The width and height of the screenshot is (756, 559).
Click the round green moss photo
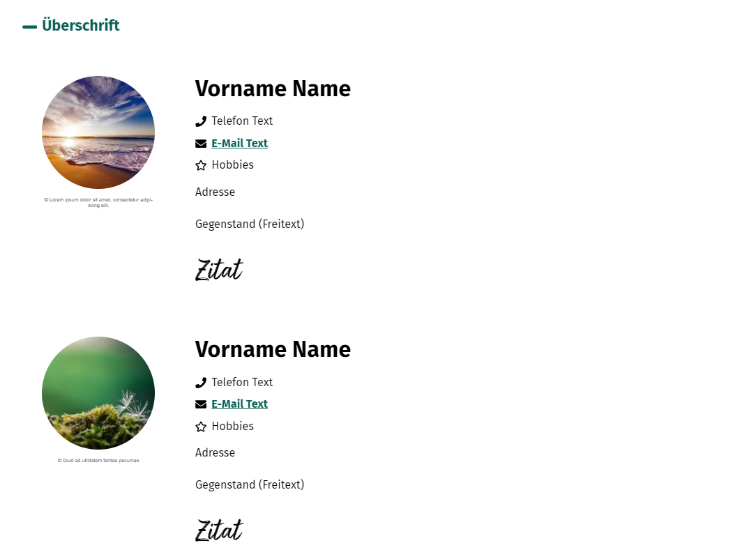click(x=98, y=392)
